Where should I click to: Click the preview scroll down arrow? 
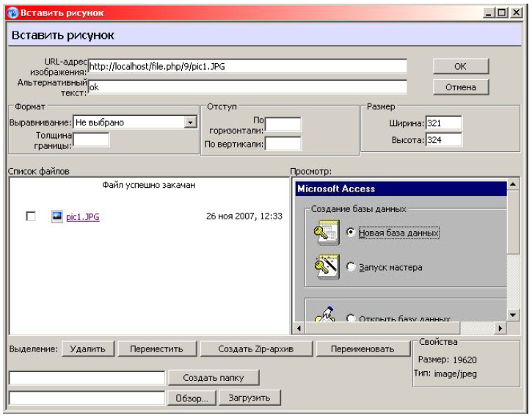click(x=513, y=315)
